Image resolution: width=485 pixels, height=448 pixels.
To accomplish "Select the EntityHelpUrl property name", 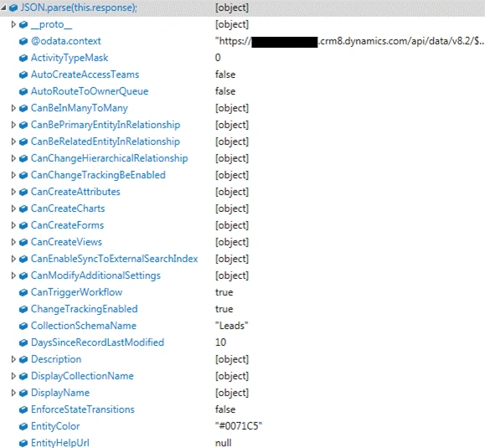I will (x=60, y=443).
